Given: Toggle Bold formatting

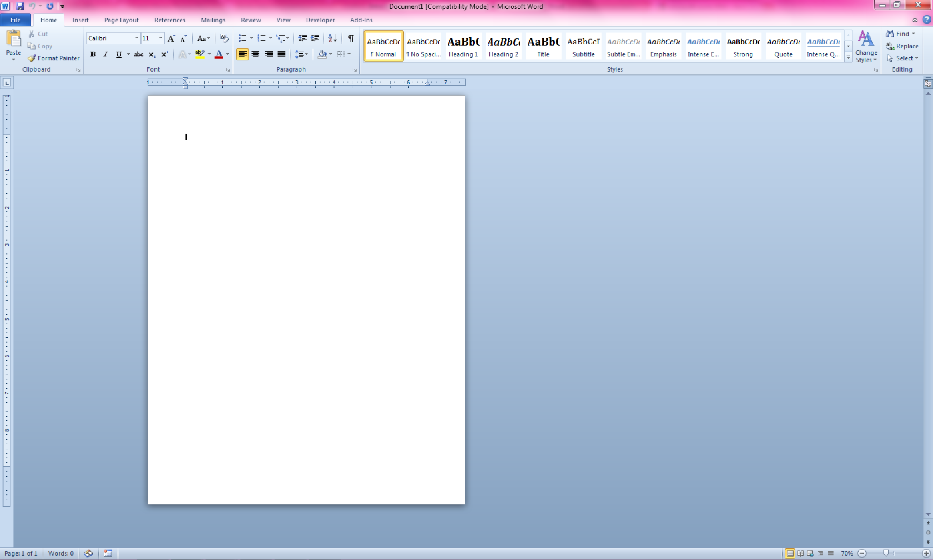Looking at the screenshot, I should coord(93,54).
